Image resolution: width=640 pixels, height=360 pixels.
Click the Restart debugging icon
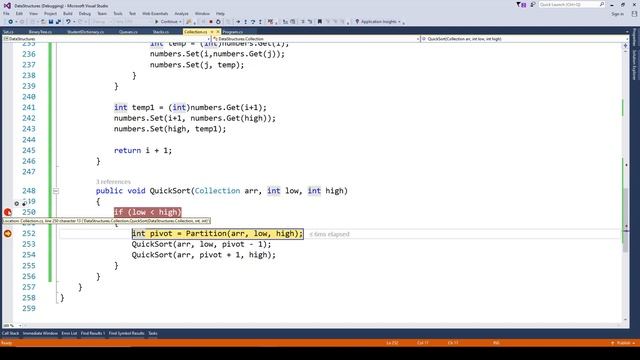coord(218,22)
